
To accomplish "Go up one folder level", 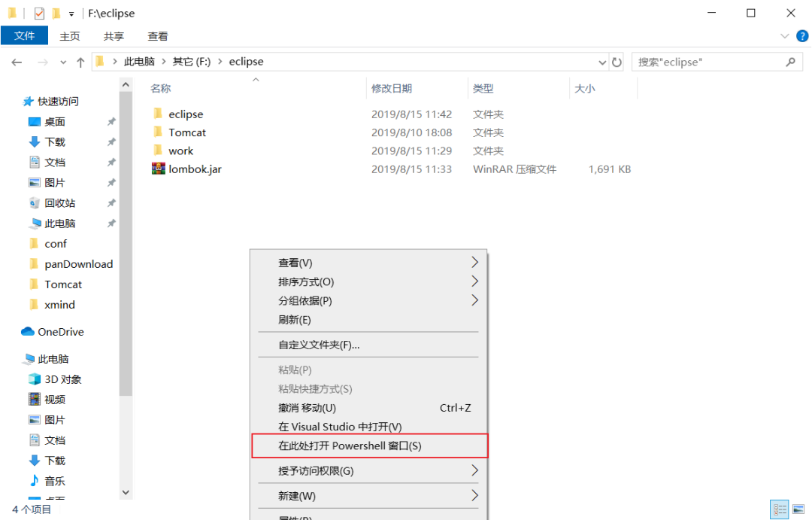I will coord(80,62).
